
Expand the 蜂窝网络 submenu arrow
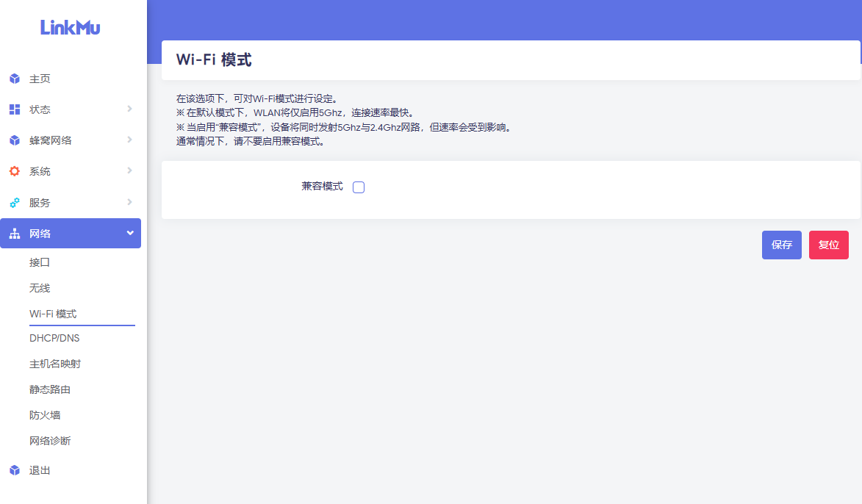[129, 140]
